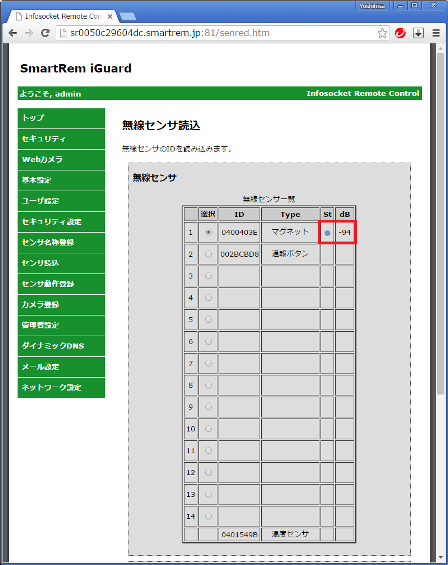Bookmark page with the star icon

[382, 33]
